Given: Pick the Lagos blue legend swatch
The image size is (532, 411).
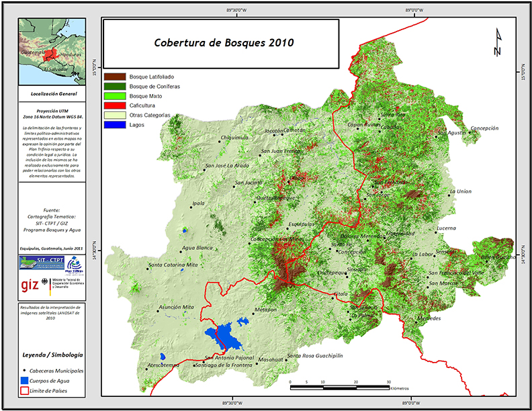Looking at the screenshot, I should (115, 125).
